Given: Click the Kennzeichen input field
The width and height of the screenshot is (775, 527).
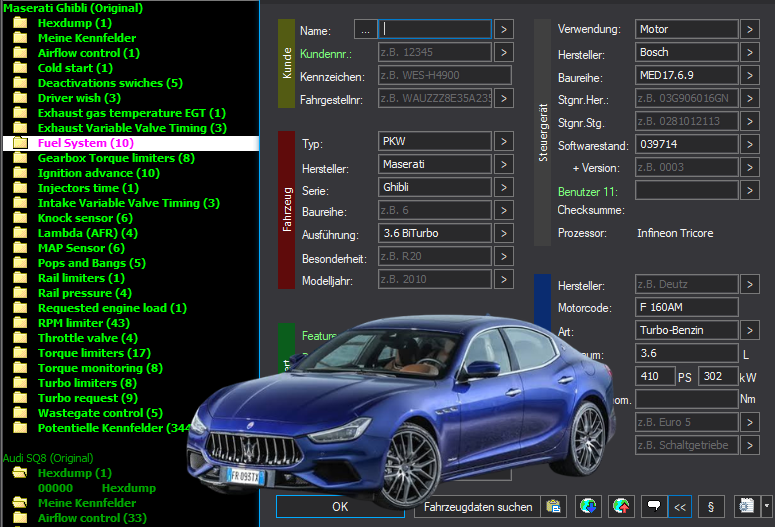Looking at the screenshot, I should [445, 76].
